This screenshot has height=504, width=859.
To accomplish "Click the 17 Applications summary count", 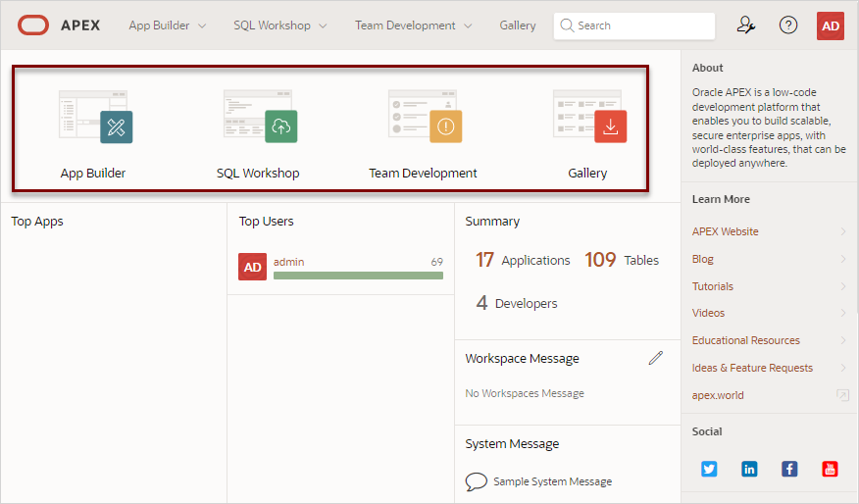I will (x=523, y=260).
